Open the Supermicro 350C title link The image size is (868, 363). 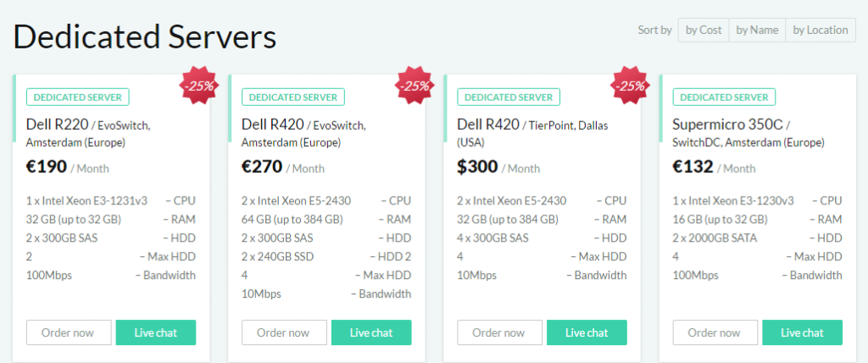point(748,132)
